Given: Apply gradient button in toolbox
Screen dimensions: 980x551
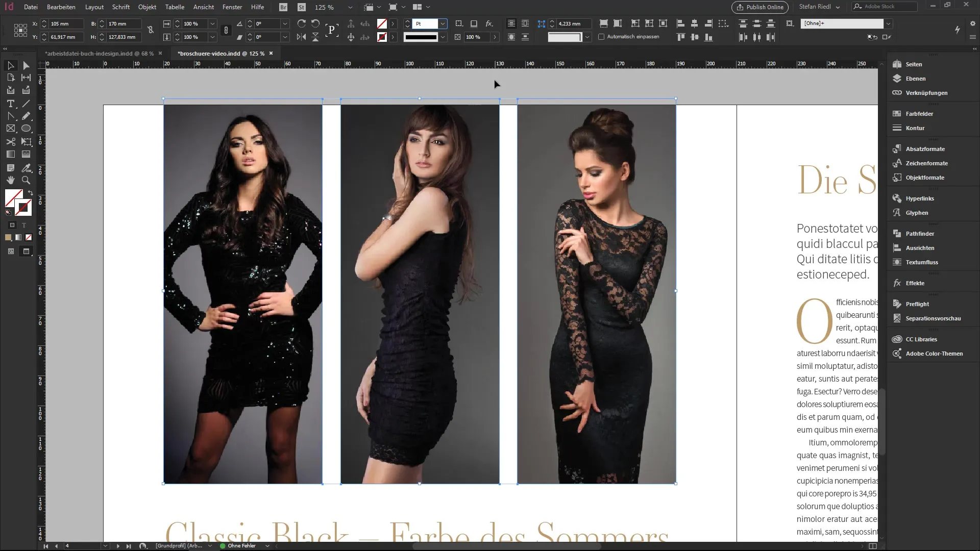Looking at the screenshot, I should 18,237.
